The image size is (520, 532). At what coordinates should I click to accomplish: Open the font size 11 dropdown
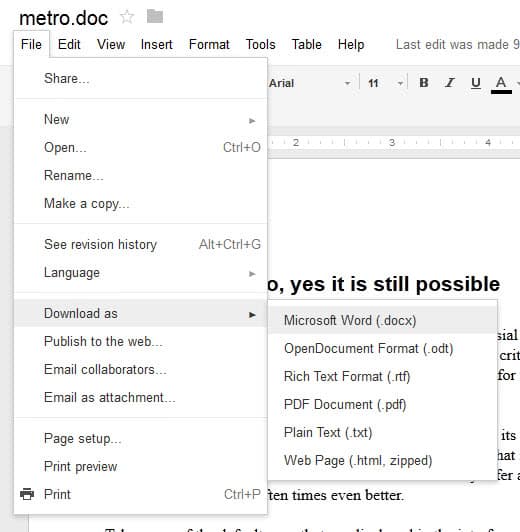385,83
